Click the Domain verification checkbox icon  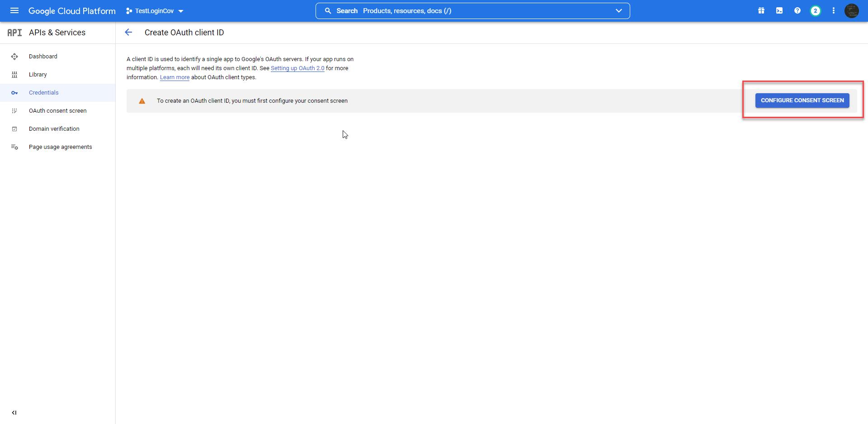click(14, 129)
